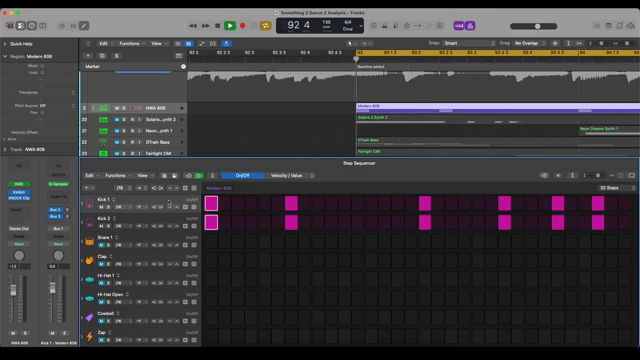This screenshot has width=640, height=360.
Task: Click RX950 plugin slot on channel strip
Action: (19, 192)
